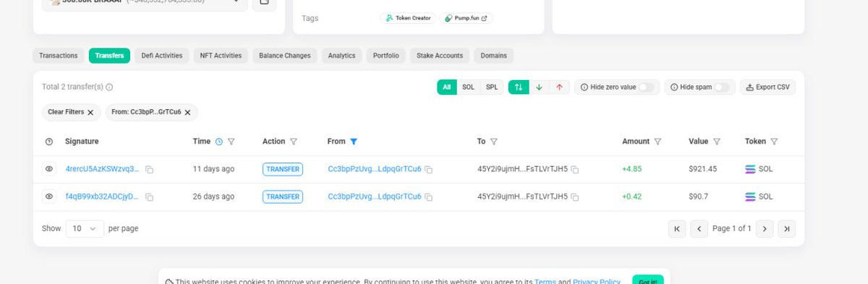This screenshot has width=868, height=284.
Task: Open the Token column filter
Action: pos(774,142)
